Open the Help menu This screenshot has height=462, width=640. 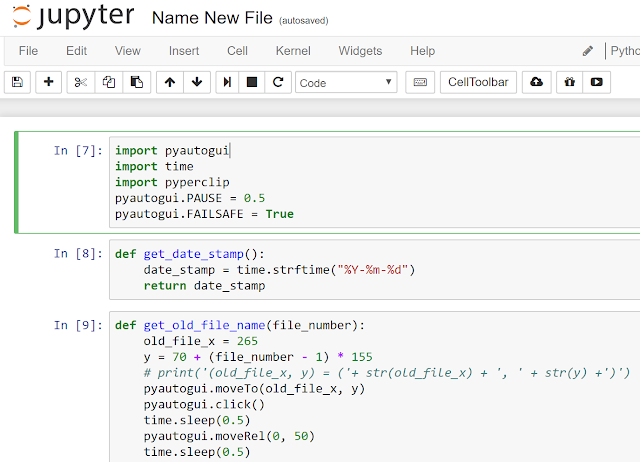(x=422, y=51)
